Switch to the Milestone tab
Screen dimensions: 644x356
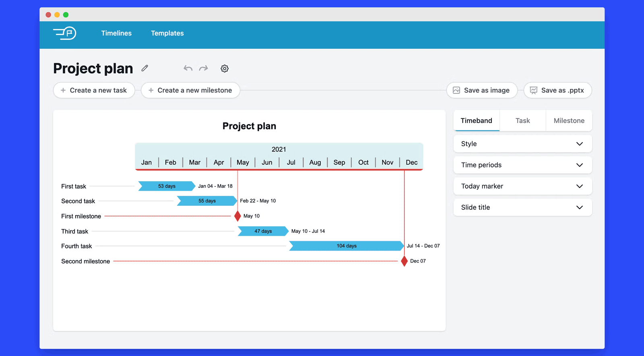pos(569,121)
